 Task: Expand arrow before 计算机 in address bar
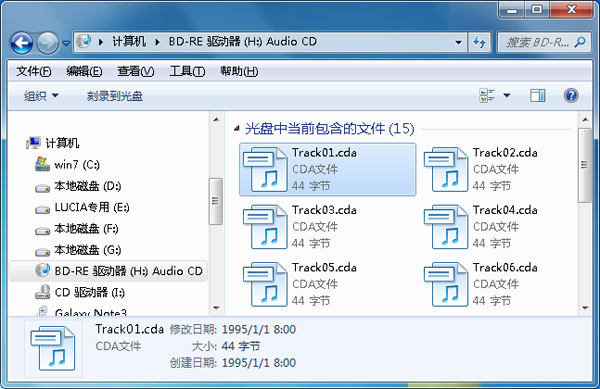click(x=101, y=42)
